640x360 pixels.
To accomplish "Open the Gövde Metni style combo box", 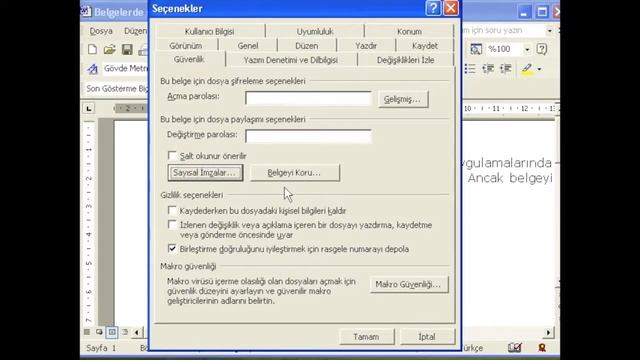I will 125,69.
